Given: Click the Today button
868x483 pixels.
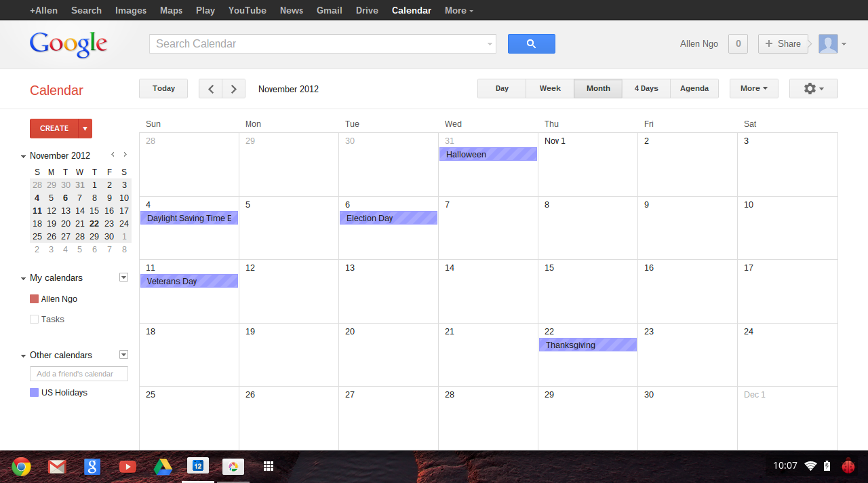Looking at the screenshot, I should 163,89.
